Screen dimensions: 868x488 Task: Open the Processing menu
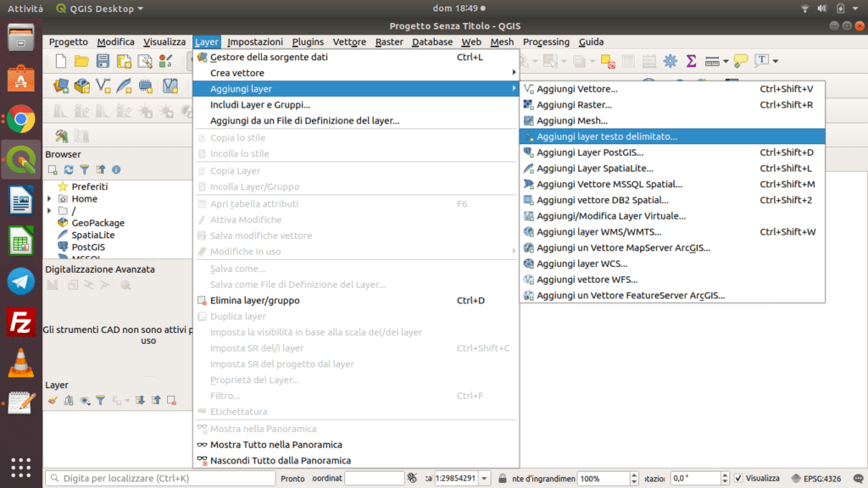click(546, 42)
